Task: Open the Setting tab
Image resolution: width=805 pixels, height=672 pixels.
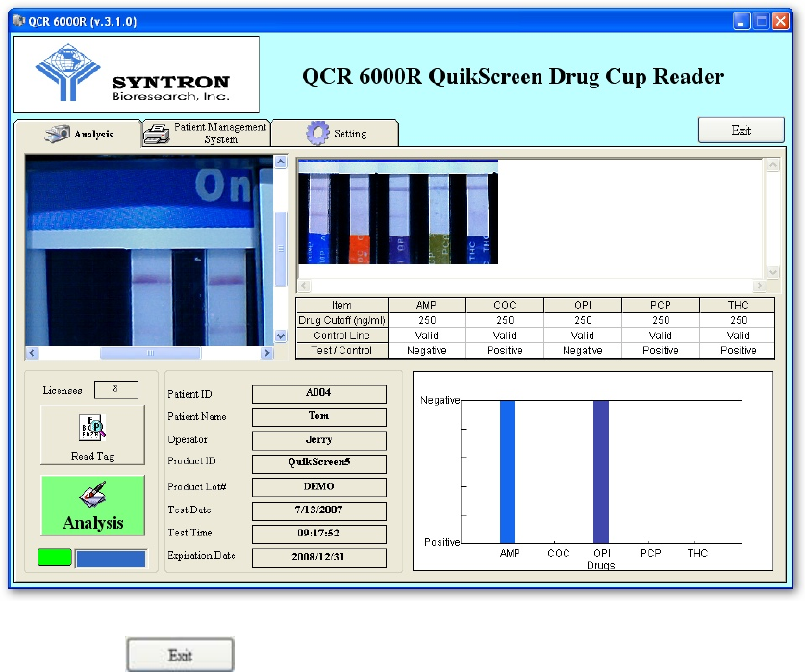Action: 336,134
